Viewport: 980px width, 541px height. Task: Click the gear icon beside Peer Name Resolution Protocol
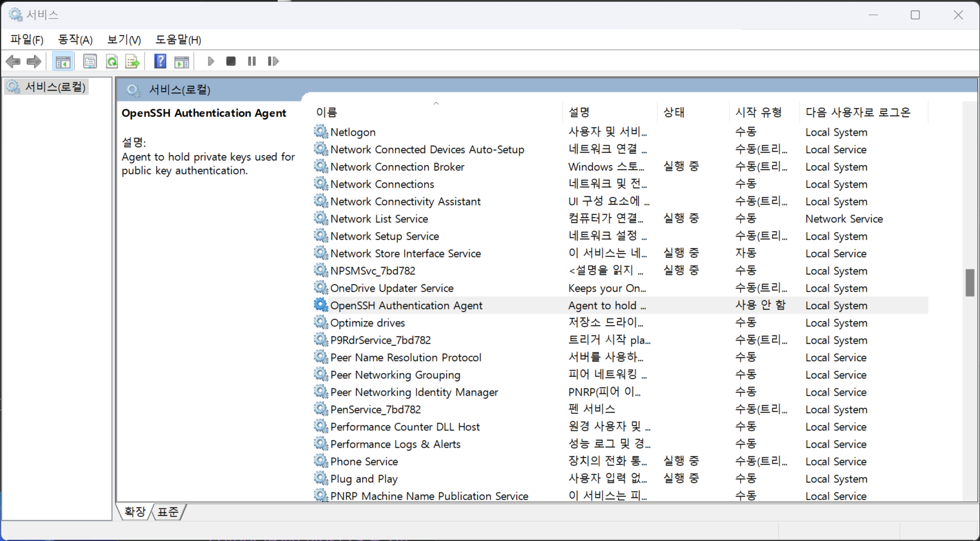click(x=321, y=357)
